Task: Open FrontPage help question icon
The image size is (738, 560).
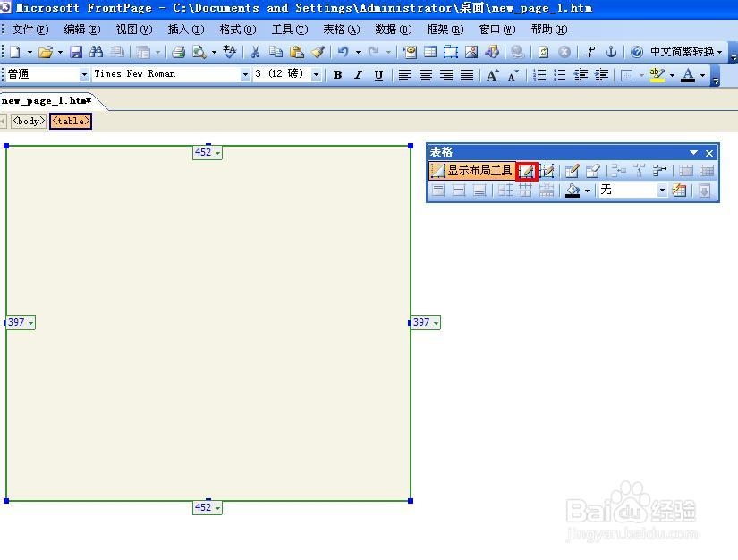Action: point(636,52)
